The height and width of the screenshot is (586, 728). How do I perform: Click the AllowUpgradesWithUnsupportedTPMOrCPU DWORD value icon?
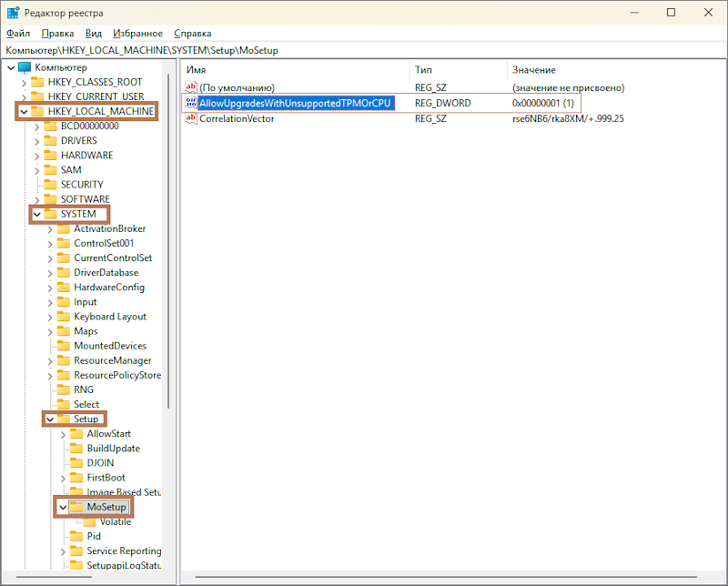click(x=191, y=104)
